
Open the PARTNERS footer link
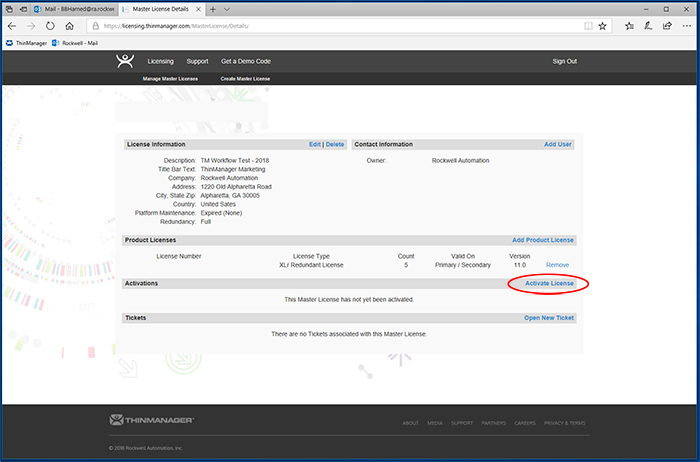point(494,423)
